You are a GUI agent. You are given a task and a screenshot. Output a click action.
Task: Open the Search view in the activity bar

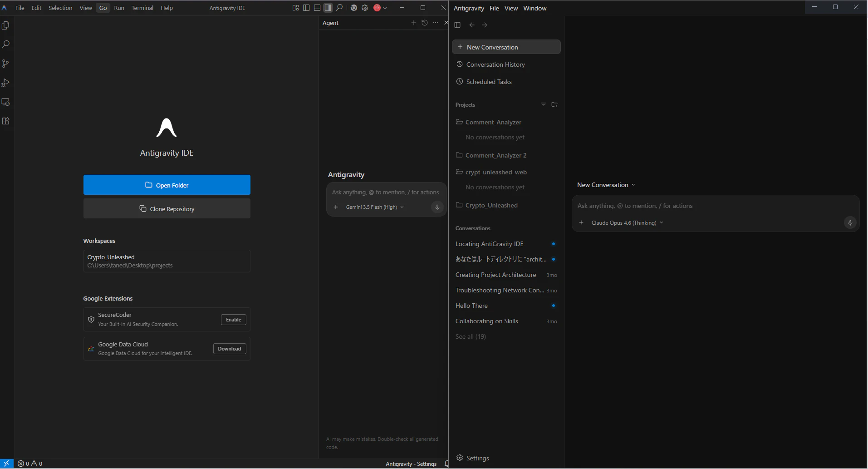(x=6, y=44)
